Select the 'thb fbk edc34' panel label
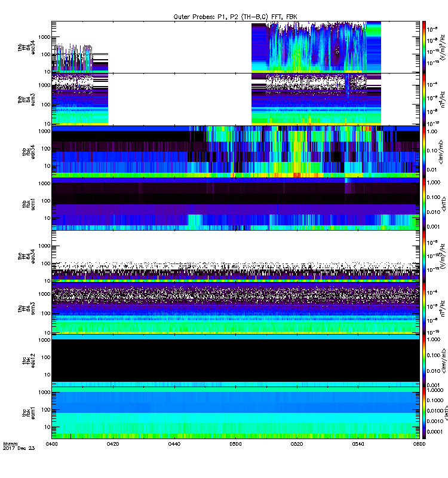Screen dimensions: 448x478 [x=29, y=152]
